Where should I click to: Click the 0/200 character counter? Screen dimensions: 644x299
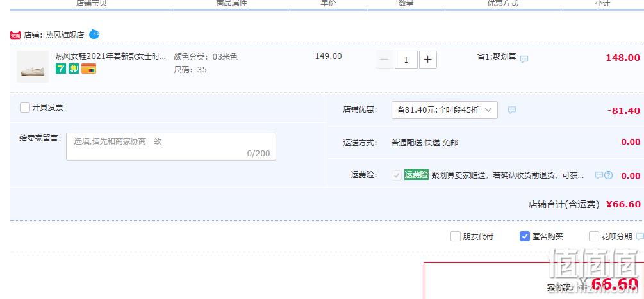coord(258,154)
